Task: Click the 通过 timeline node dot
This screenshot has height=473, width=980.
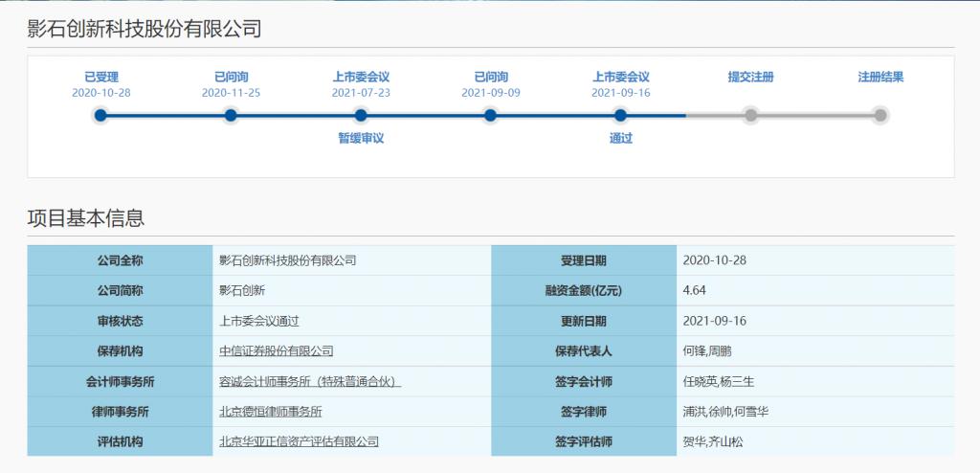Action: point(620,115)
